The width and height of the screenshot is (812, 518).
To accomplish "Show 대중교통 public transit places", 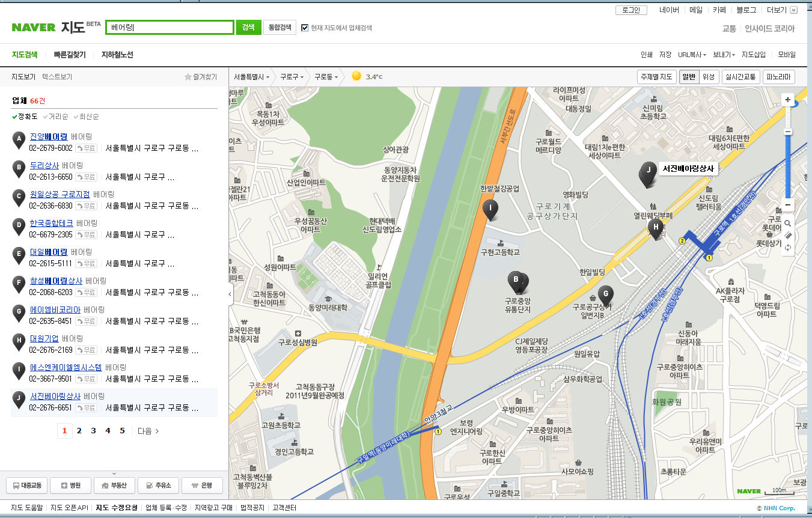I will (x=27, y=486).
